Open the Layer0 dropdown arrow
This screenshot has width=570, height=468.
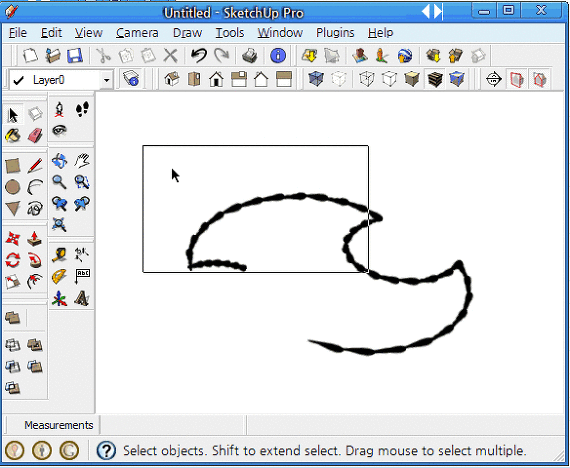107,80
